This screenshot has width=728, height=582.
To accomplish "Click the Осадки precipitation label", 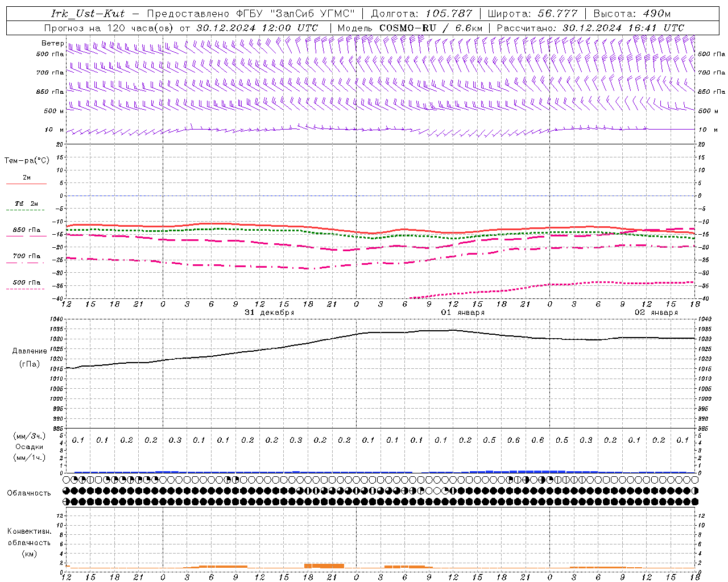I will pyautogui.click(x=29, y=447).
